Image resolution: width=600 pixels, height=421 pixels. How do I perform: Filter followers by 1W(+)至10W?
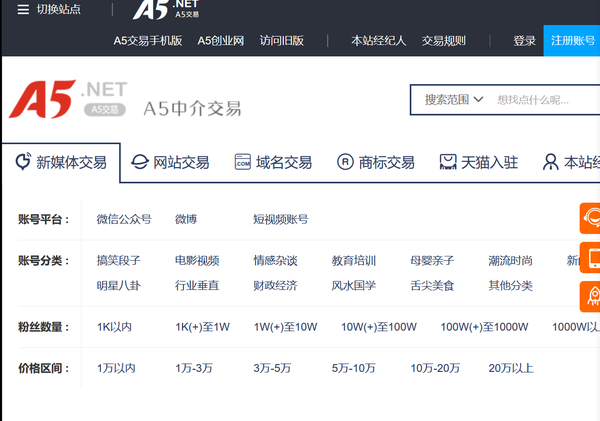(285, 327)
